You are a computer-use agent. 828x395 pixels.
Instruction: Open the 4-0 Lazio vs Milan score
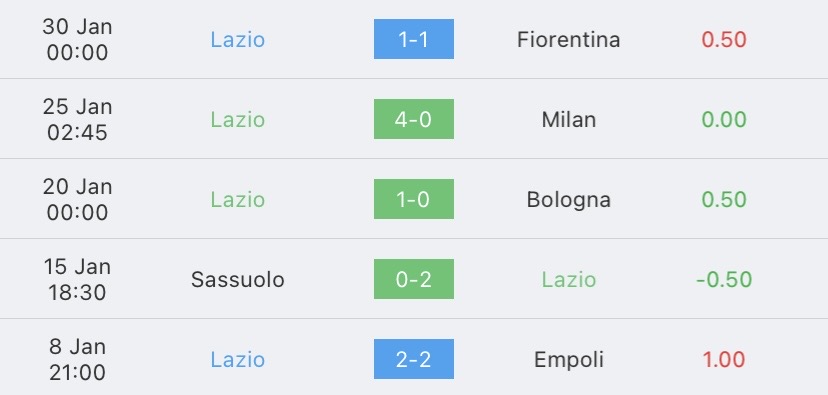[413, 119]
